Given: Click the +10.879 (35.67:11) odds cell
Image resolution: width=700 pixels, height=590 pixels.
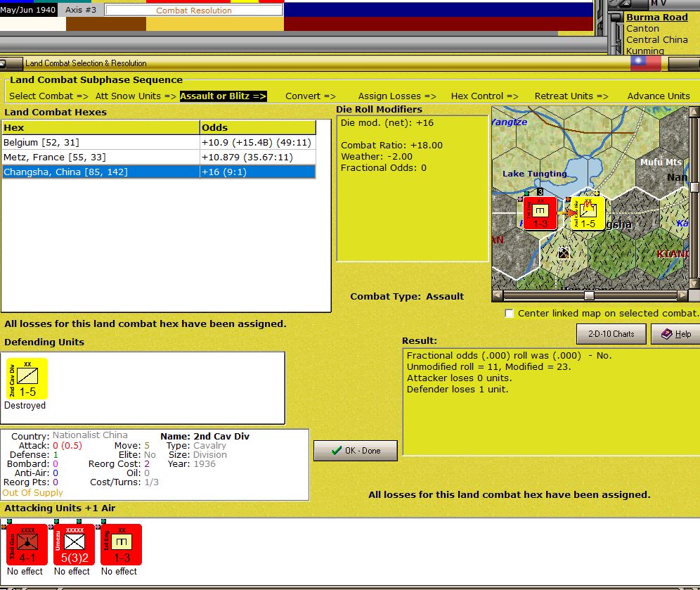Looking at the screenshot, I should [258, 158].
